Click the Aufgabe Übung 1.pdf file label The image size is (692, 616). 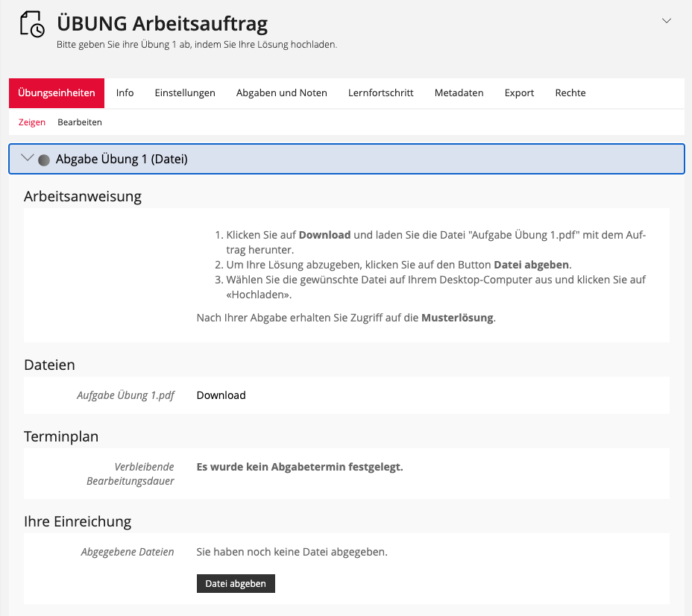click(125, 395)
